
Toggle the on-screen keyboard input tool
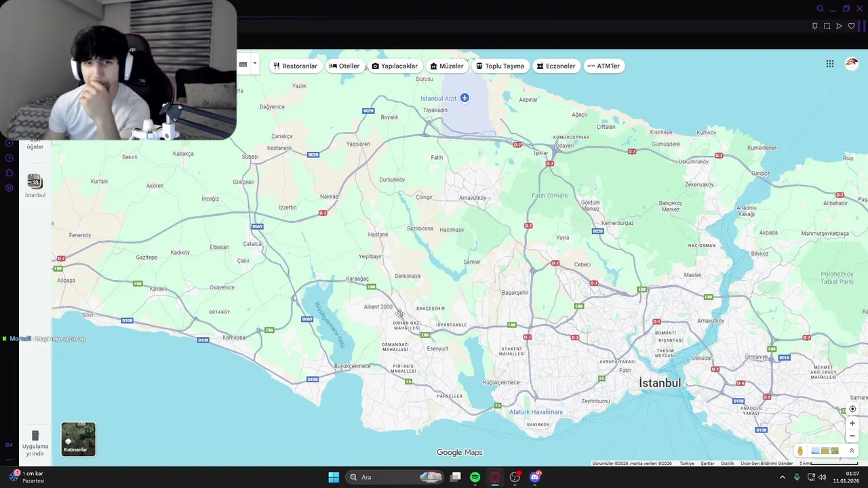pyautogui.click(x=243, y=64)
